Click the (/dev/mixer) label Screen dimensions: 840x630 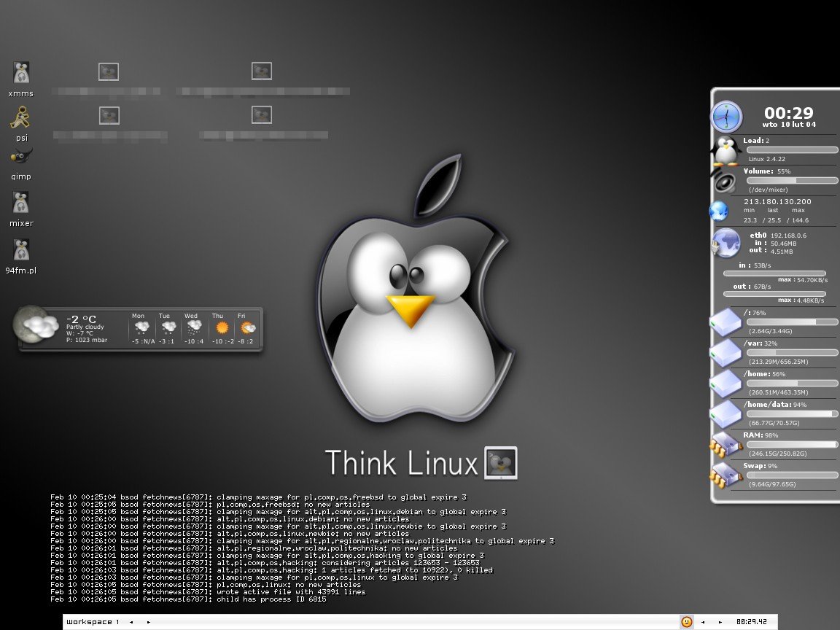(x=769, y=190)
